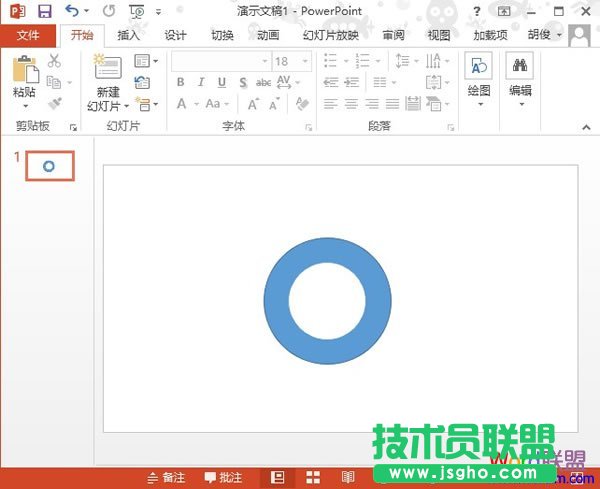Open the Change Case Aa menu

point(217,104)
